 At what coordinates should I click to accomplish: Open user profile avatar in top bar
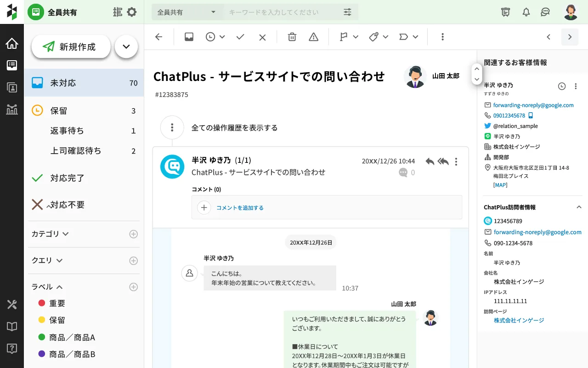(x=571, y=12)
